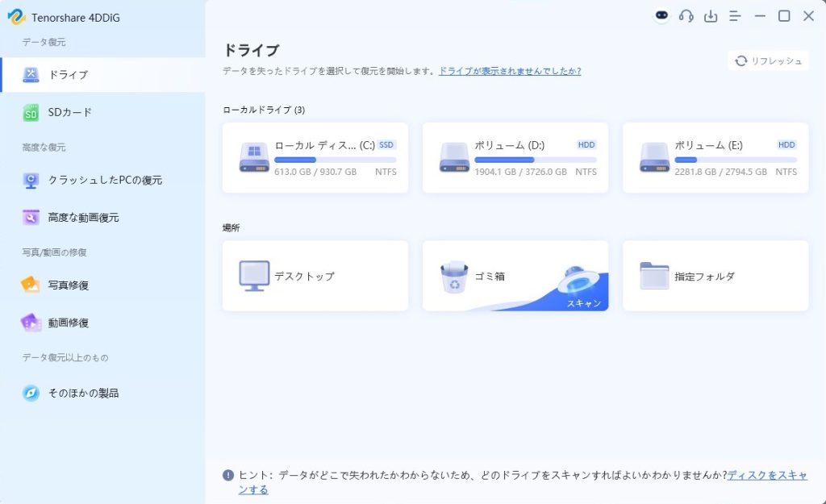The image size is (826, 504).
Task: Click the クラッシュしたPCの復元 sidebar icon
Action: click(31, 180)
